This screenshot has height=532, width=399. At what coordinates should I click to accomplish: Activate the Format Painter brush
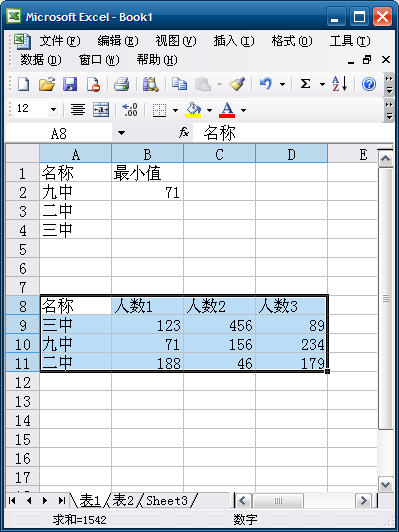[237, 84]
